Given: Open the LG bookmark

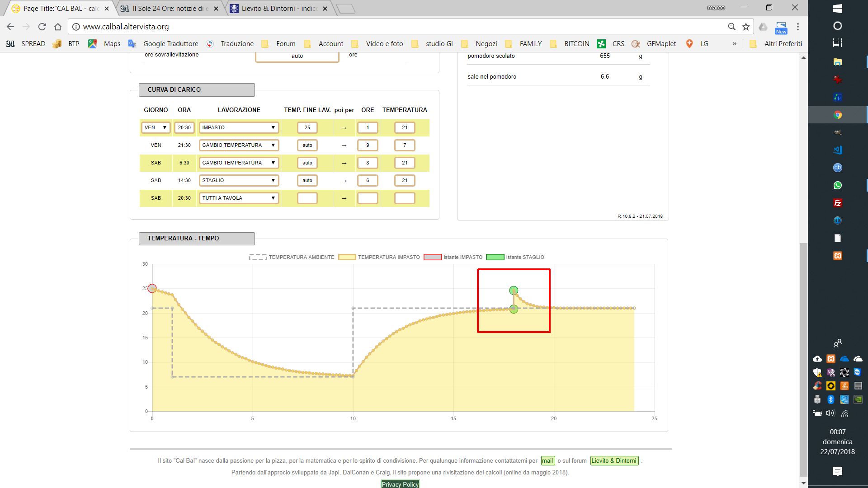Looking at the screenshot, I should tap(697, 44).
